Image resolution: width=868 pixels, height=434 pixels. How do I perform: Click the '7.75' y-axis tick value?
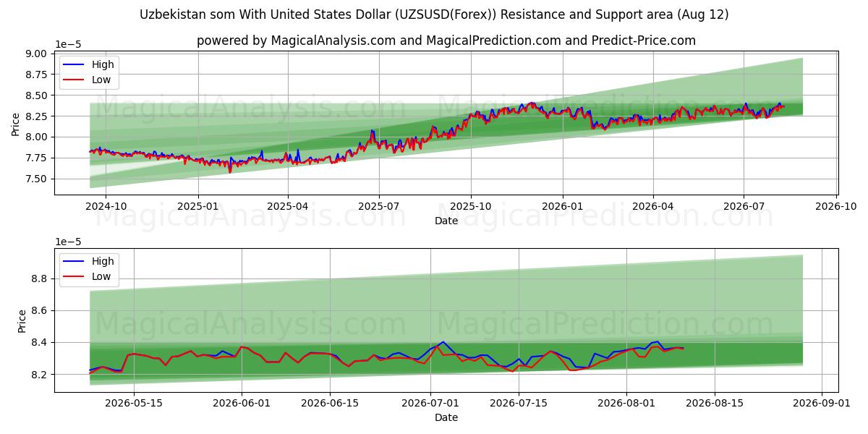click(x=37, y=158)
